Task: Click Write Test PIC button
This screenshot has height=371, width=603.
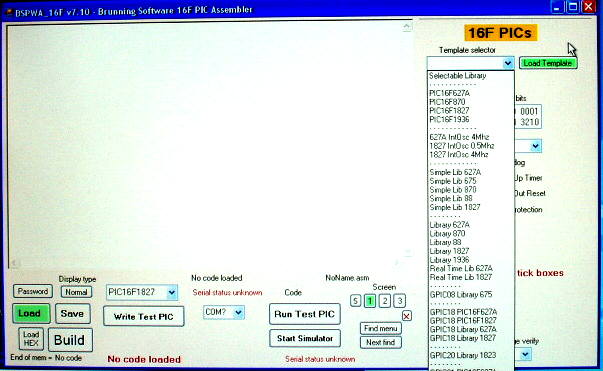Action: click(144, 316)
